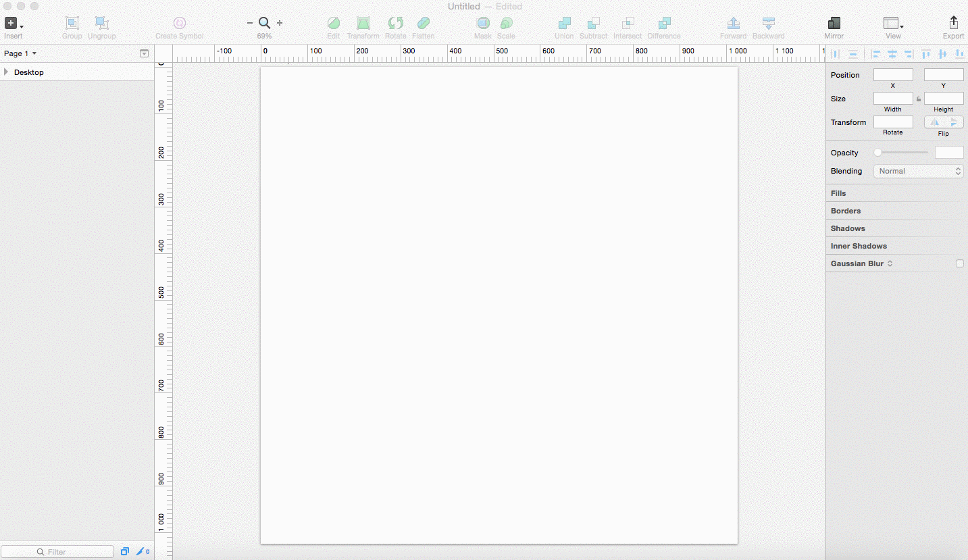Viewport: 968px width, 560px height.
Task: Click the Create Symbol icon
Action: pos(179,24)
